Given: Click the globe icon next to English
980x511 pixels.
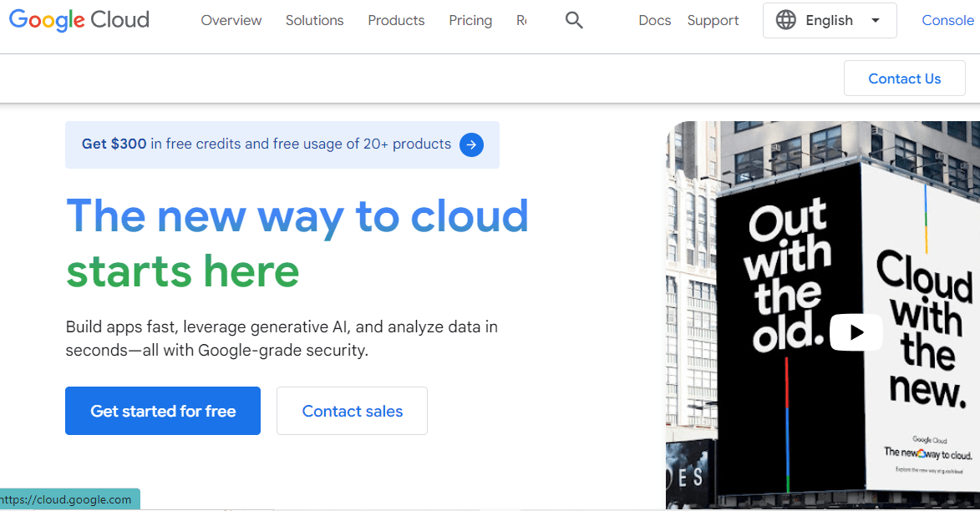Looking at the screenshot, I should click(785, 20).
